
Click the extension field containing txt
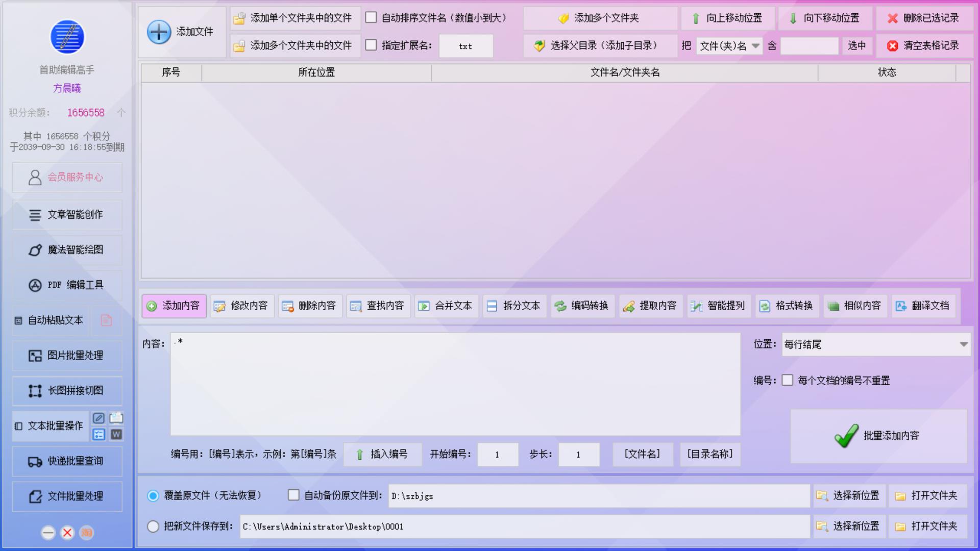tap(466, 46)
